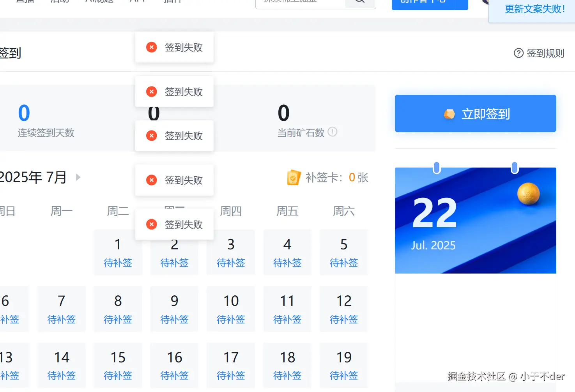Select July 14 marked 待补签

click(61, 366)
